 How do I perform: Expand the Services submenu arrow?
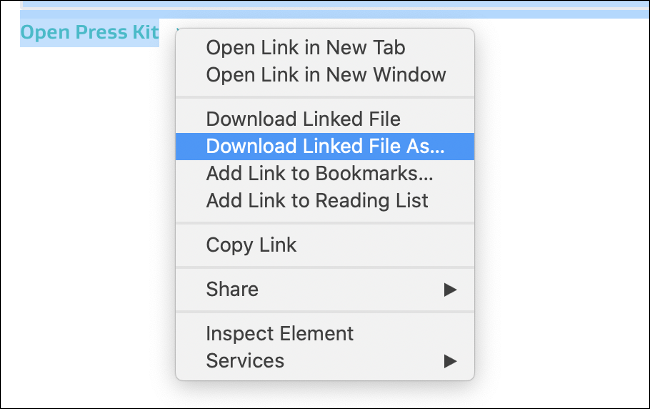451,361
